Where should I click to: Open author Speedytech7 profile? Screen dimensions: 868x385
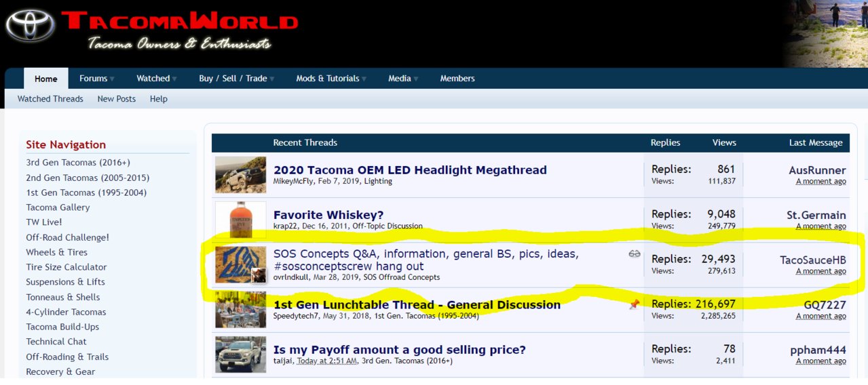pyautogui.click(x=296, y=316)
